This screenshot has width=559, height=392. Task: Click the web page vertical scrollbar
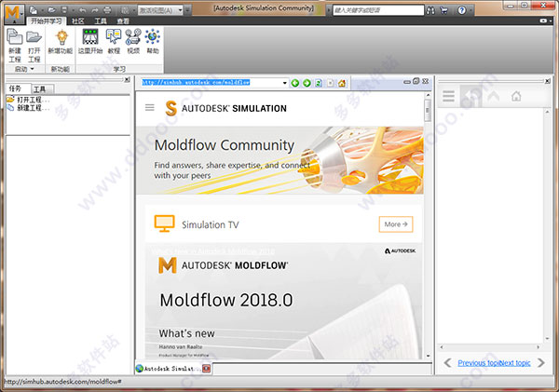click(428, 225)
